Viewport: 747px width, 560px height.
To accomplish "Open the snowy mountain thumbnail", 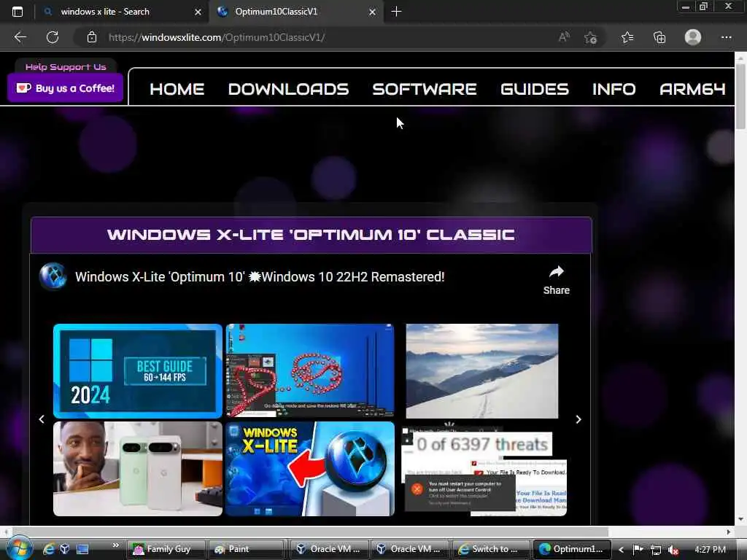I will pyautogui.click(x=482, y=371).
